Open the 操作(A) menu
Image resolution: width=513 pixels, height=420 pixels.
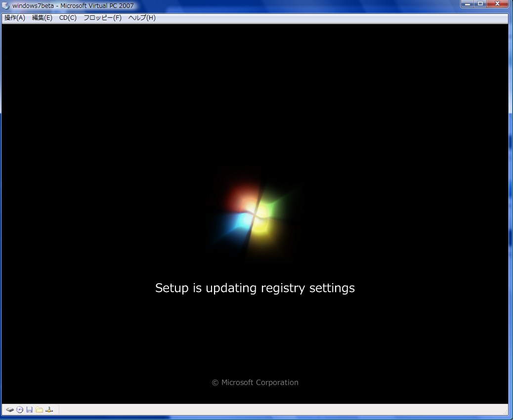point(15,18)
